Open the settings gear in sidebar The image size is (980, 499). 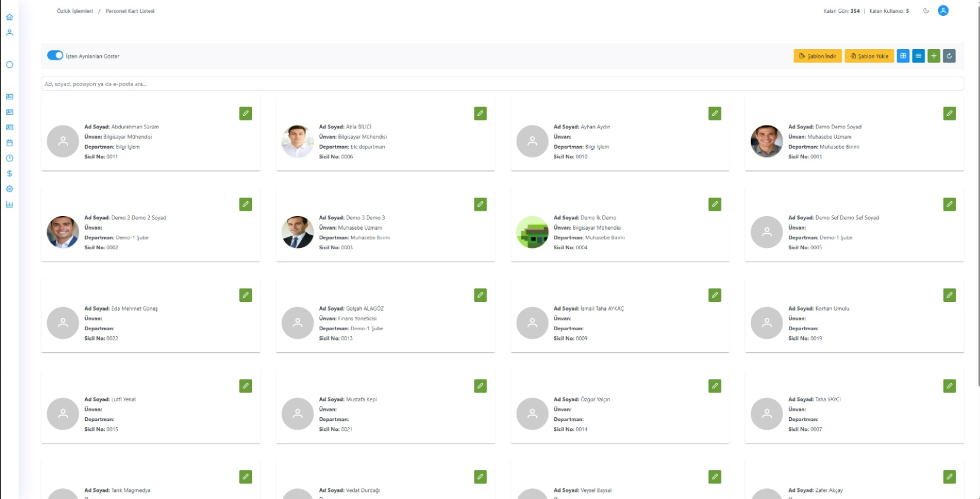click(9, 189)
